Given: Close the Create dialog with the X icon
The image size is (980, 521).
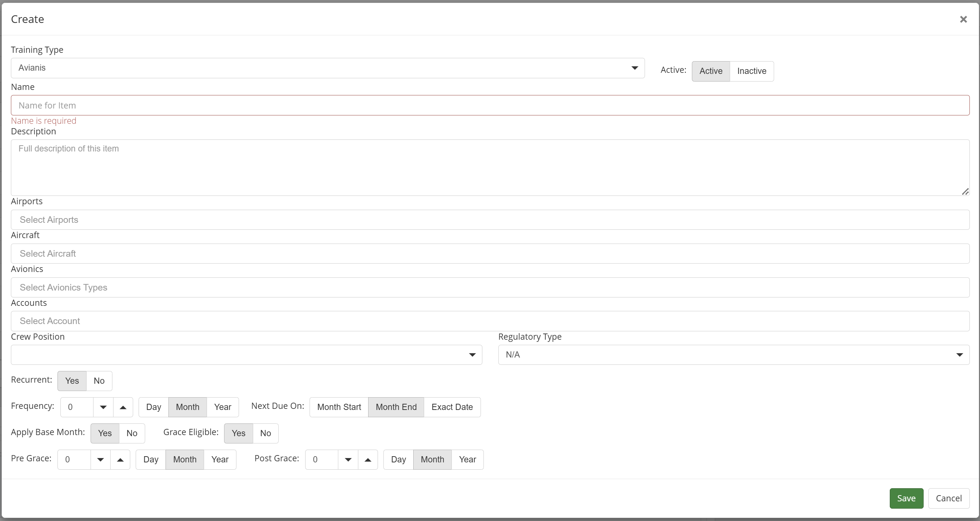Looking at the screenshot, I should (963, 19).
